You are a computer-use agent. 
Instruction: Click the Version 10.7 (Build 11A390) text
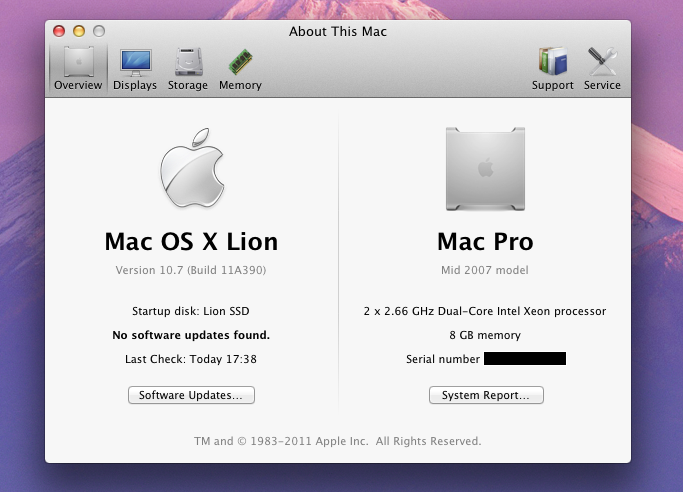point(191,270)
